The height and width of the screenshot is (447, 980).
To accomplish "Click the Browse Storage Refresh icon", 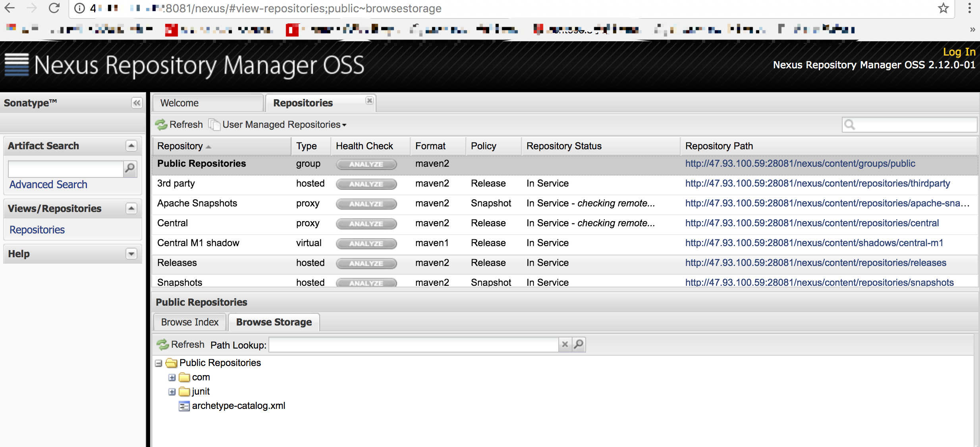I will pos(163,345).
